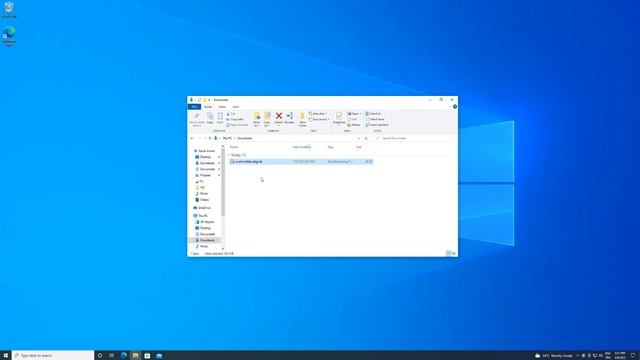Click the Rename icon in the ribbon
Image resolution: width=640 pixels, height=360 pixels.
(x=289, y=116)
